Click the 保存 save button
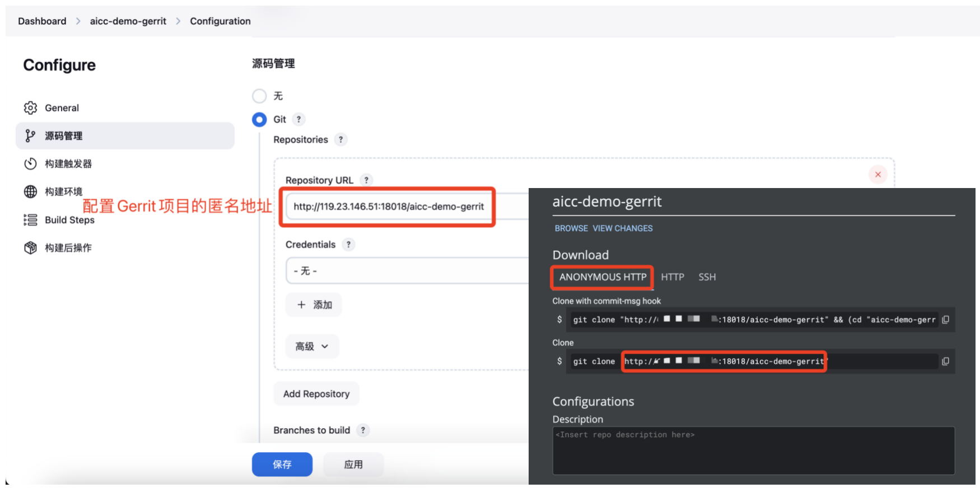Viewport: 980px width, 488px height. [x=282, y=464]
